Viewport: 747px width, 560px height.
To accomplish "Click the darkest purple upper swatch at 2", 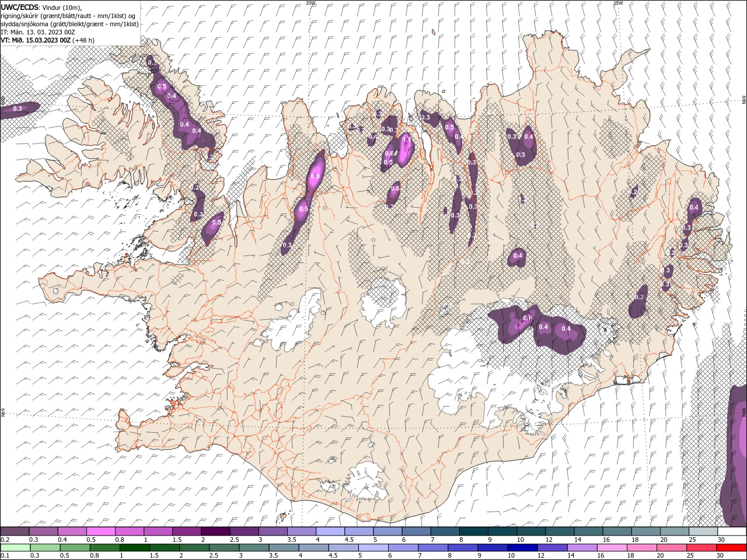I will point(216,531).
